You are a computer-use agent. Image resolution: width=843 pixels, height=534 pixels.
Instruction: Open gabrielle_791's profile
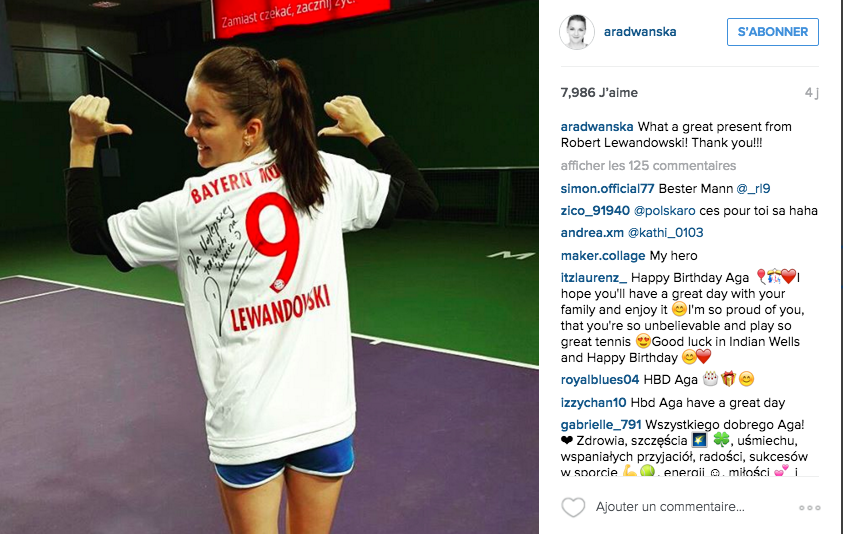coord(601,425)
